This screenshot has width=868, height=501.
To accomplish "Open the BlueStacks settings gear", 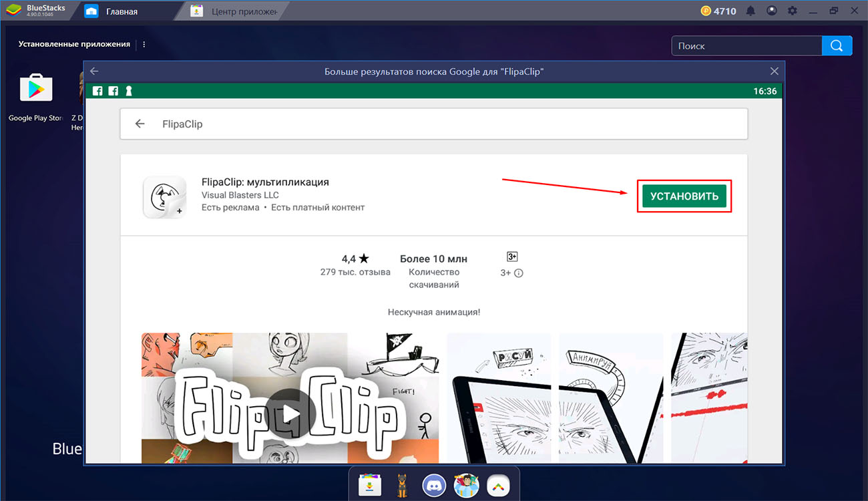I will click(792, 11).
